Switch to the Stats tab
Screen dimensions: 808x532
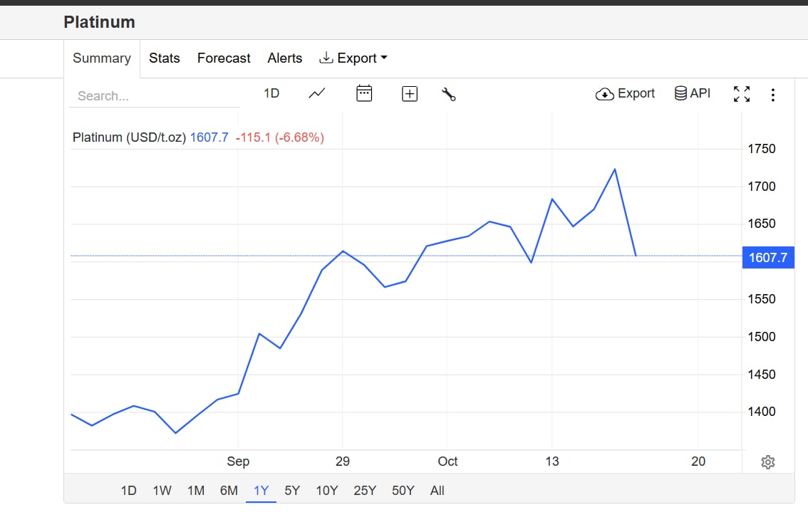click(164, 58)
